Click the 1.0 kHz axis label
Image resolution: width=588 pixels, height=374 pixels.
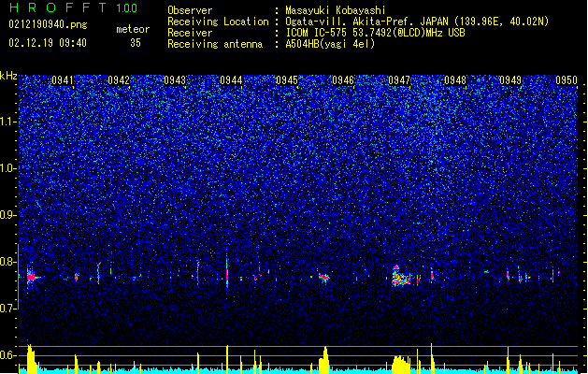[x=8, y=168]
